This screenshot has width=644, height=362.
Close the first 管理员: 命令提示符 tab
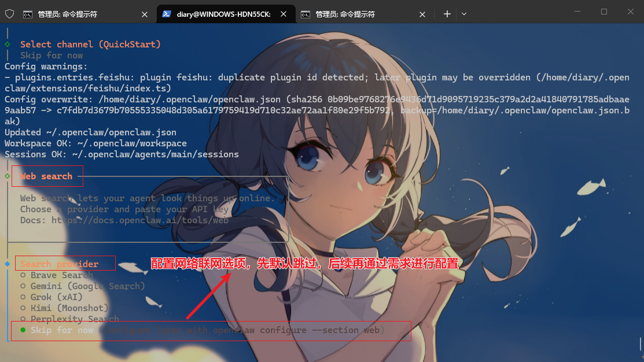[145, 14]
